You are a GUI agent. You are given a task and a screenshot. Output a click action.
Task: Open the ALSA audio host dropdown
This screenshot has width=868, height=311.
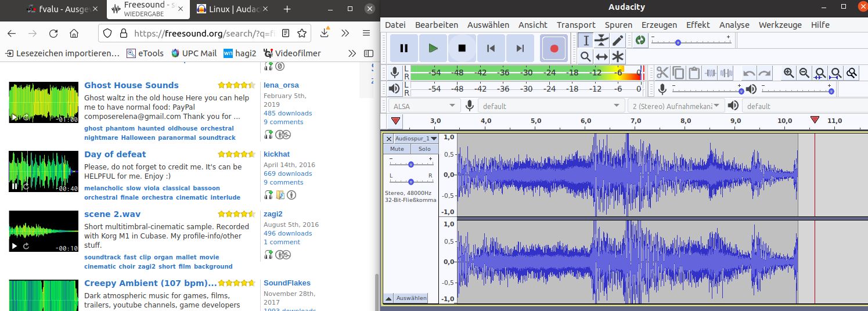pyautogui.click(x=423, y=106)
